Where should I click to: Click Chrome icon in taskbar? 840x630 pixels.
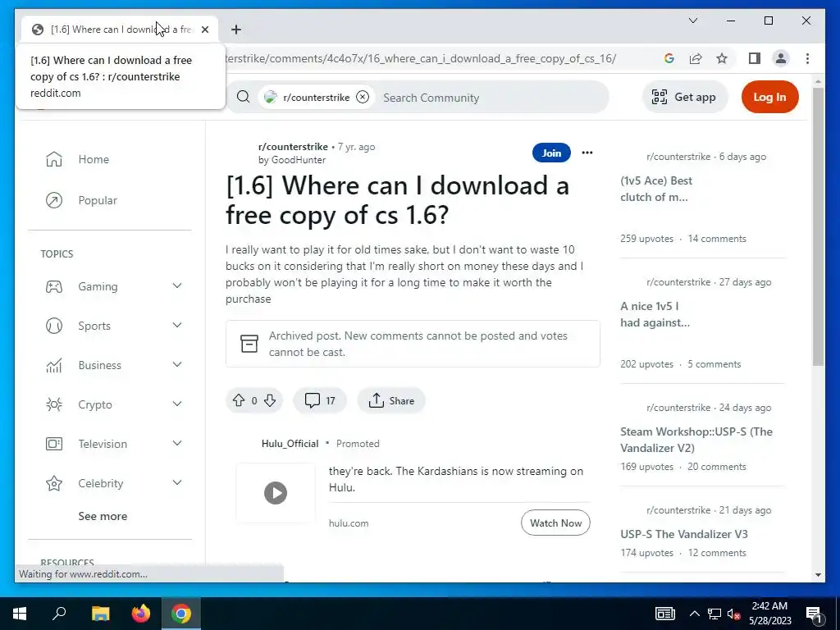[181, 614]
